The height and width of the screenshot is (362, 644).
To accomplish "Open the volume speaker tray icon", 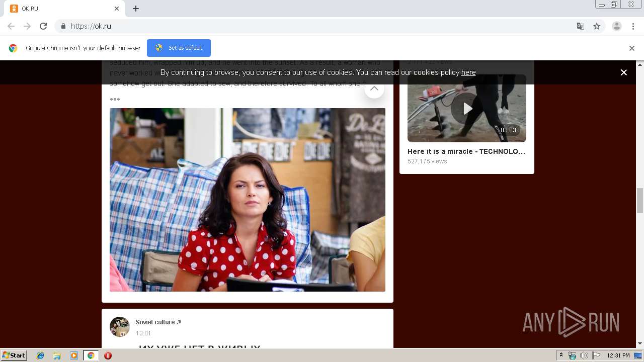I will [x=584, y=355].
